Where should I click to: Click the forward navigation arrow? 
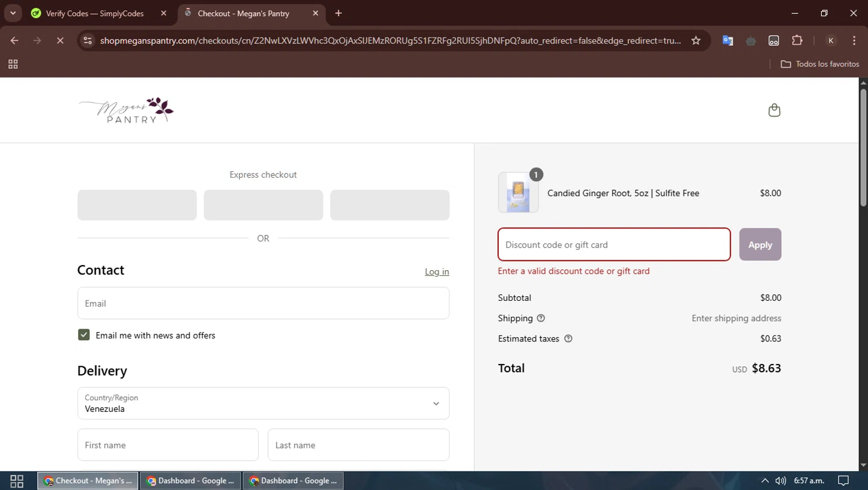(x=37, y=40)
